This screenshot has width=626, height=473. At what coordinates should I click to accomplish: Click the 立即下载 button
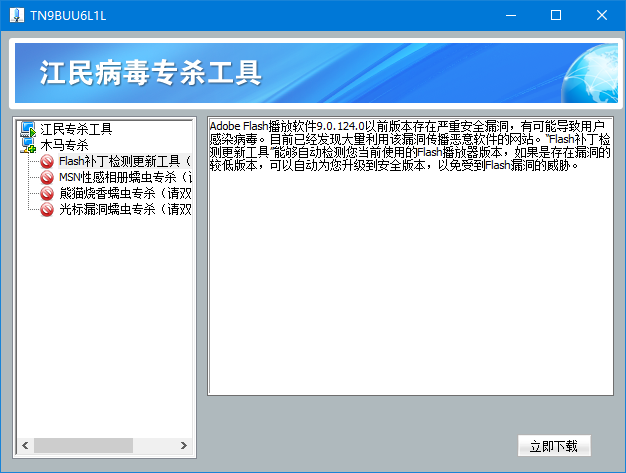coord(554,446)
